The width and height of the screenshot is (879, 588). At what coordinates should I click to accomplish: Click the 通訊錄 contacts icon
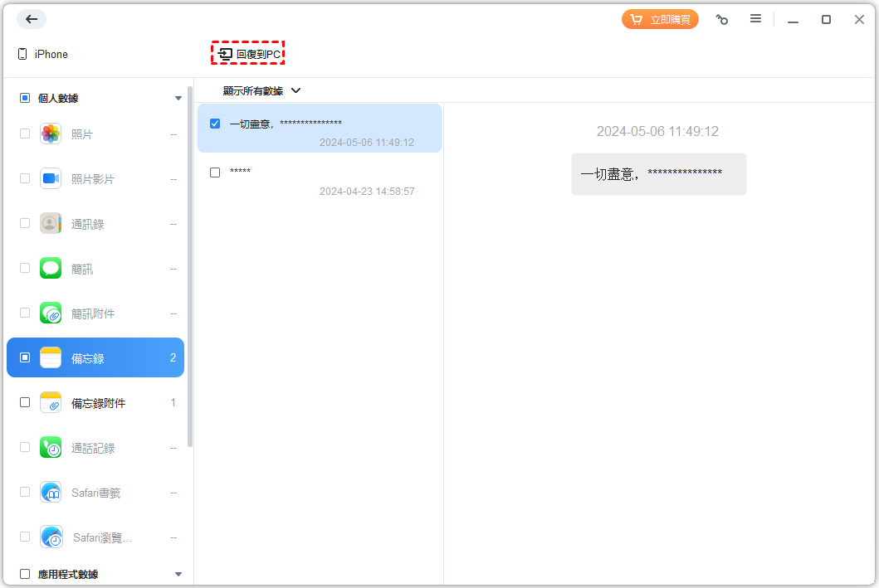[51, 223]
